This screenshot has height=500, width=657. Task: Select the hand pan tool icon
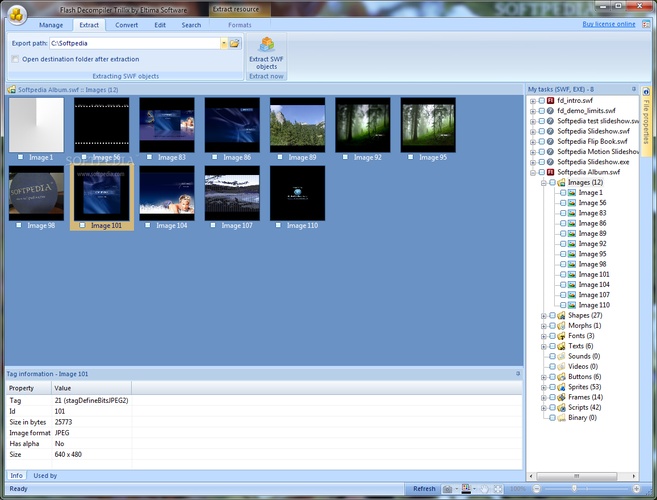[x=484, y=489]
